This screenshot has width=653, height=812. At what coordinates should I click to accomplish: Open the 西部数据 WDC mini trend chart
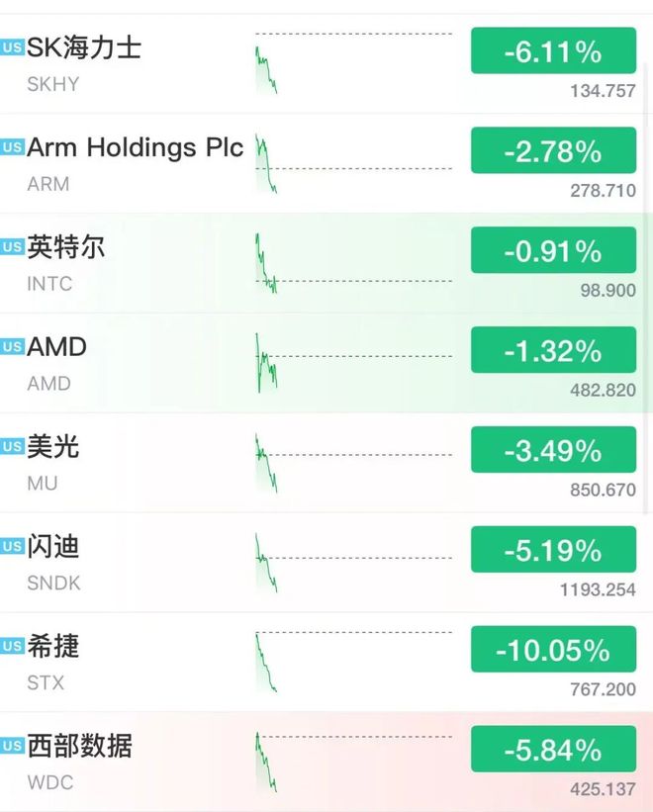tap(353, 762)
